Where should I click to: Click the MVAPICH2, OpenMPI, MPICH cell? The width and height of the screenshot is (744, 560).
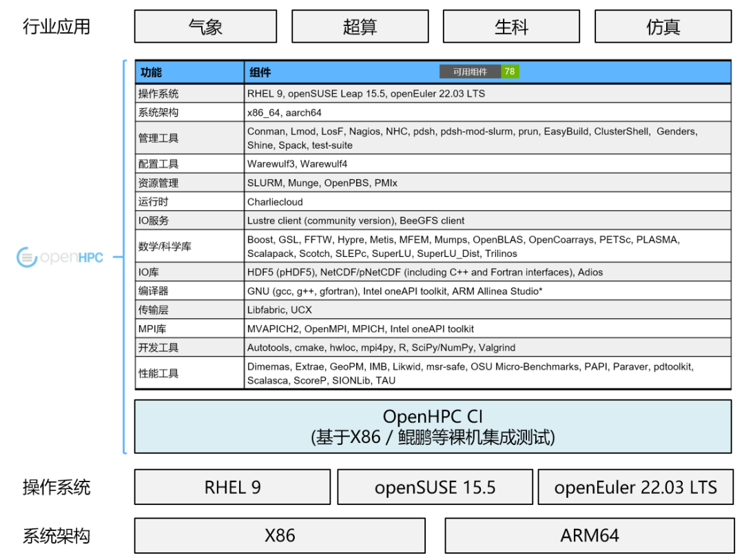[x=488, y=329]
